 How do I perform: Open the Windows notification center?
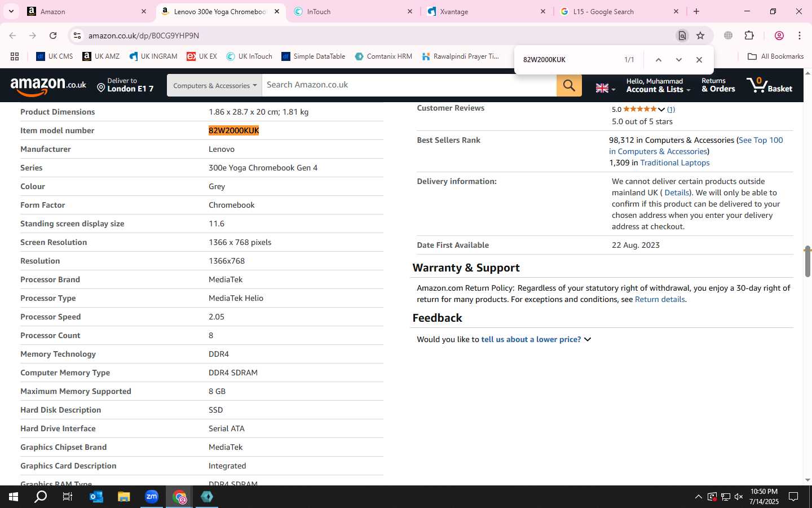click(x=793, y=497)
